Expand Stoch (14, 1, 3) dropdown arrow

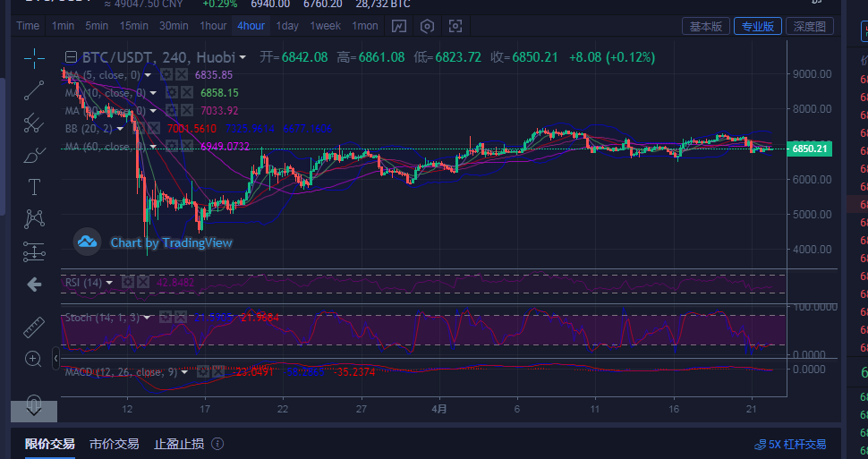(147, 318)
